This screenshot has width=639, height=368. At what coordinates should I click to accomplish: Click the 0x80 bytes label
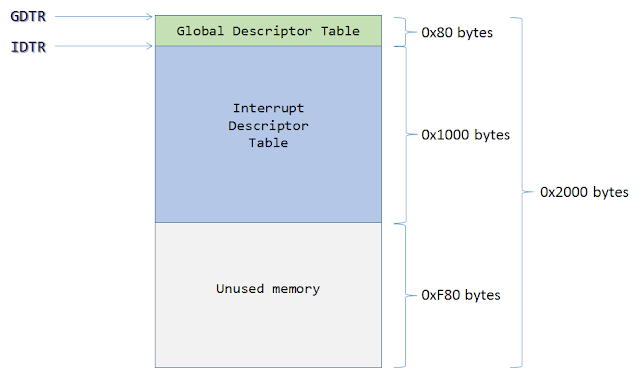pyautogui.click(x=457, y=33)
